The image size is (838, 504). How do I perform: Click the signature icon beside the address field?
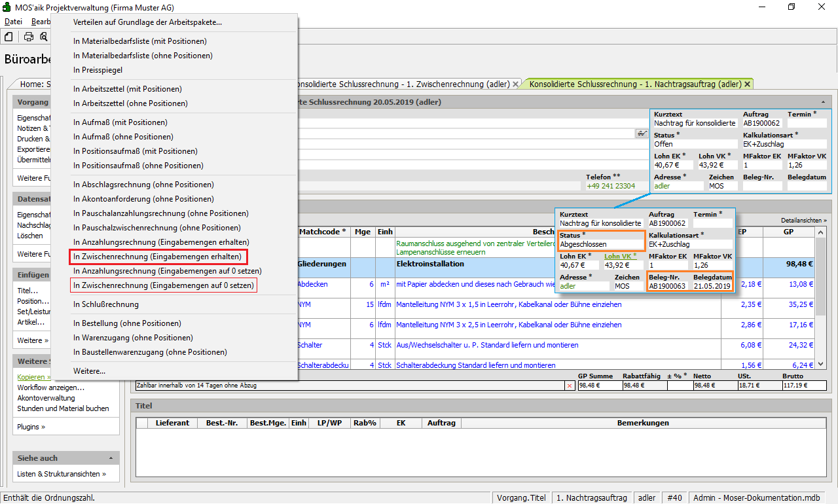(x=642, y=134)
